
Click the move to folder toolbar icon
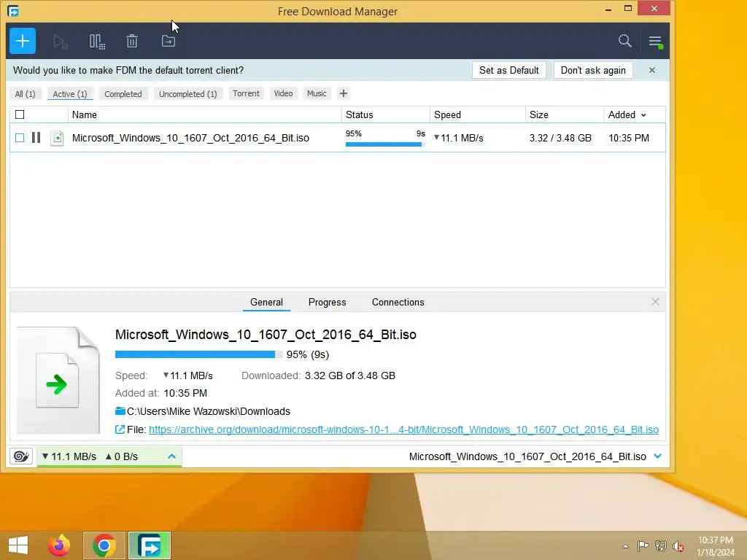coord(169,41)
